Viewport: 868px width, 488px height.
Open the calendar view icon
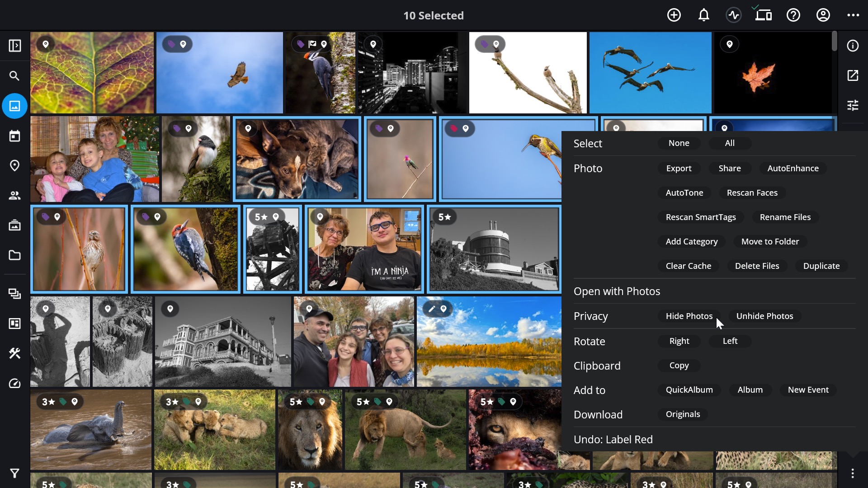(14, 136)
